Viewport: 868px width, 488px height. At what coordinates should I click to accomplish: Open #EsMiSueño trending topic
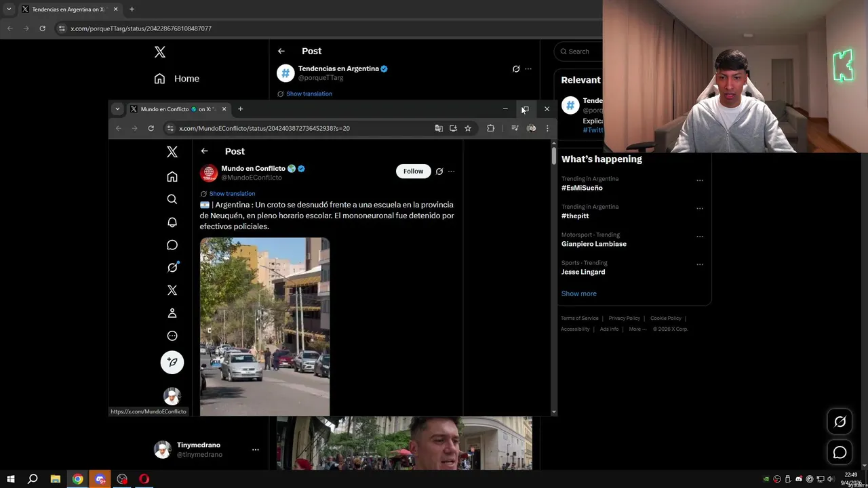582,188
